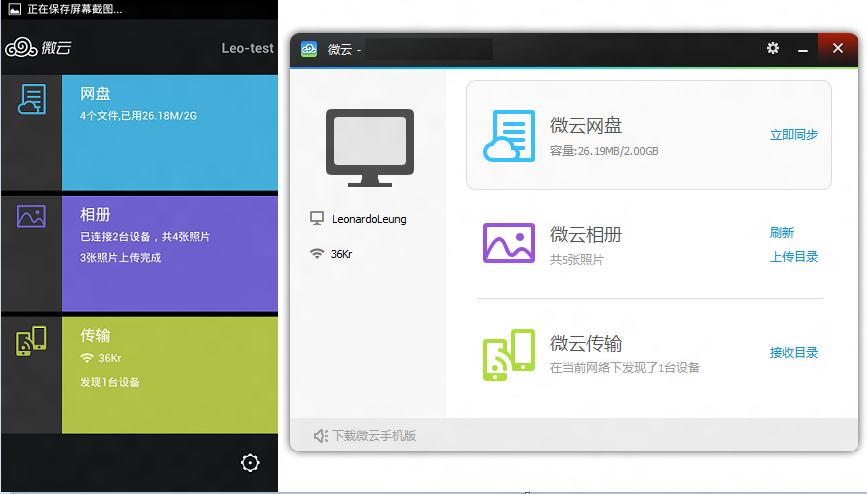The width and height of the screenshot is (867, 494).
Task: Click 微云相册 title text
Action: tap(586, 235)
